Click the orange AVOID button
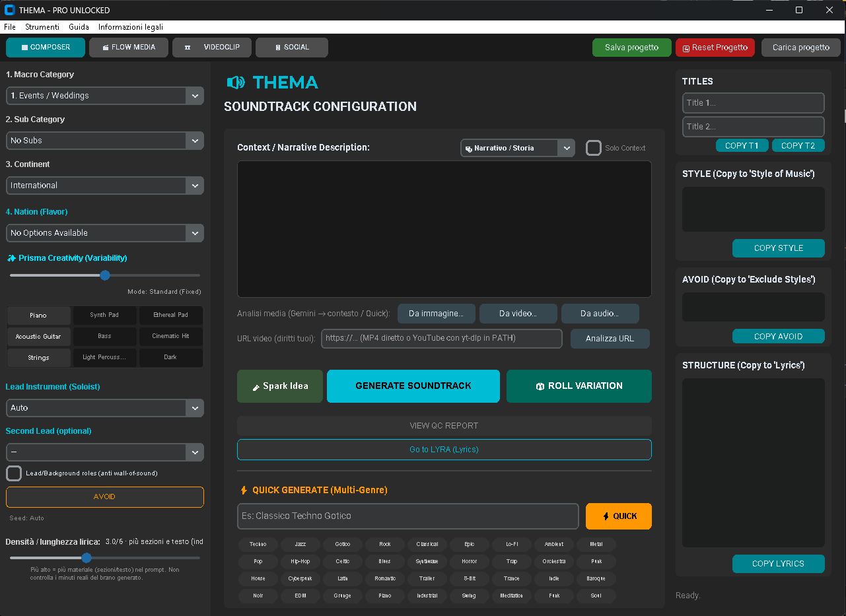 click(105, 497)
